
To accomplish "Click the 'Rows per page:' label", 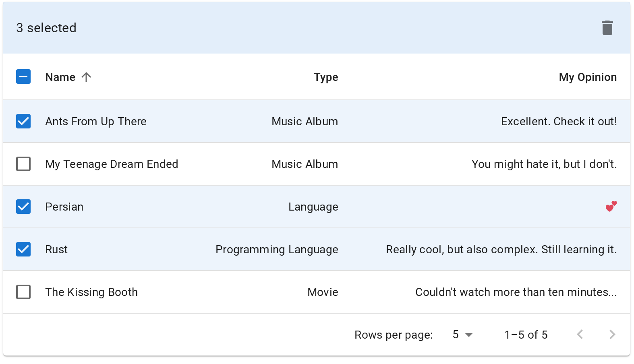I will tap(394, 335).
